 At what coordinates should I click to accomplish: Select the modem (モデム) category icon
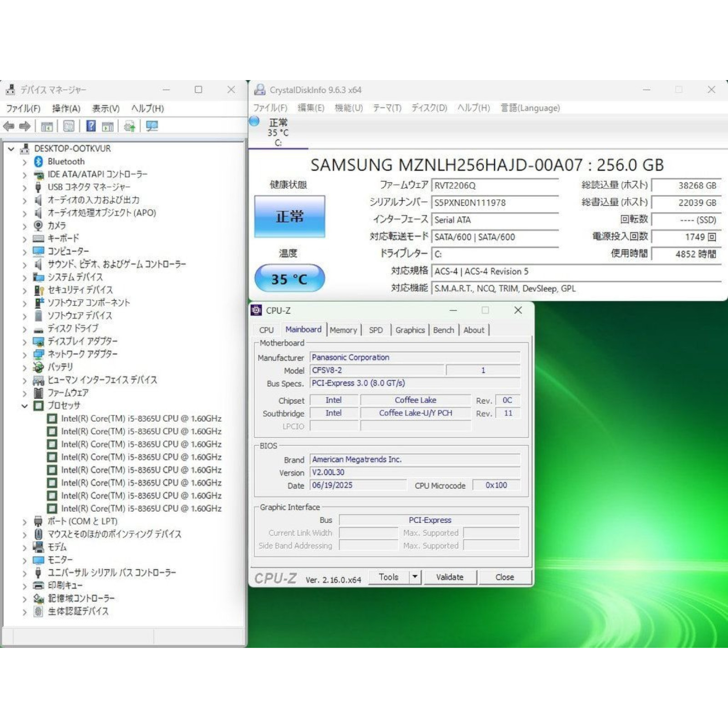point(39,547)
